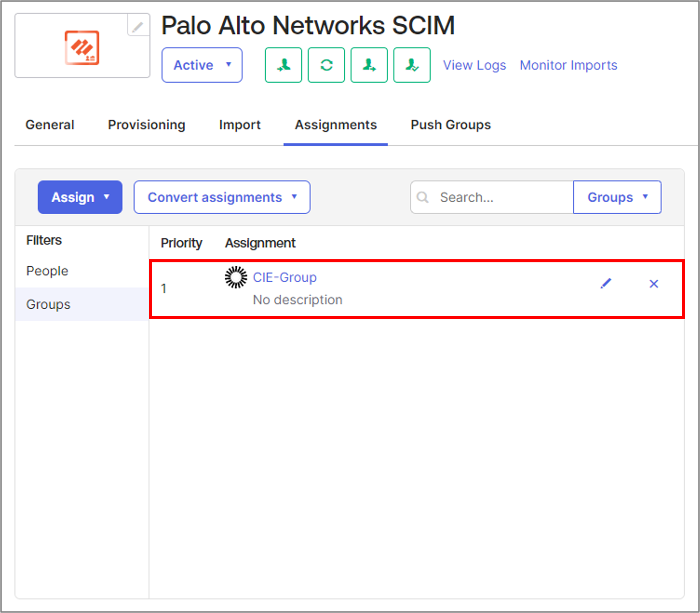Click the Priority column header
This screenshot has width=700, height=613.
pos(181,243)
